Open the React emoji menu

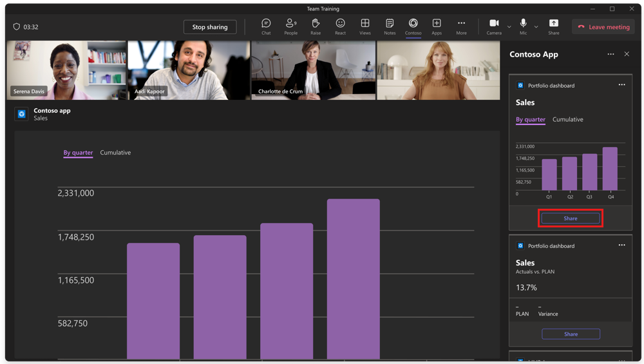pos(340,26)
